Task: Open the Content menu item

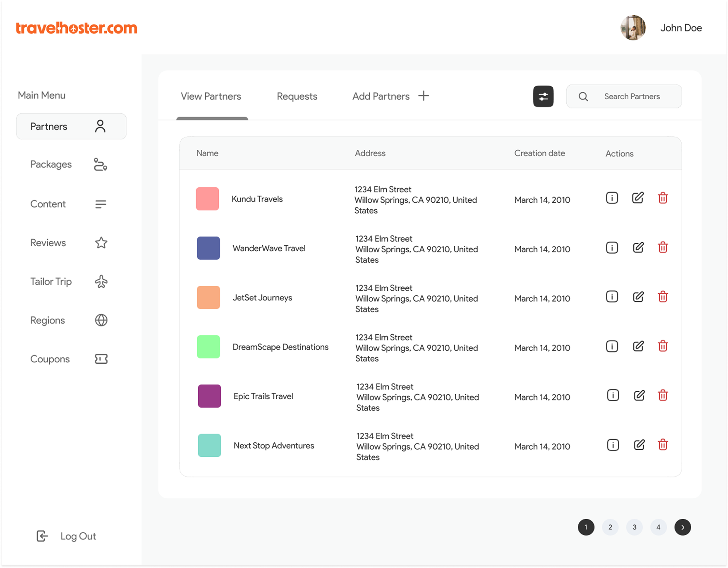Action: (69, 204)
